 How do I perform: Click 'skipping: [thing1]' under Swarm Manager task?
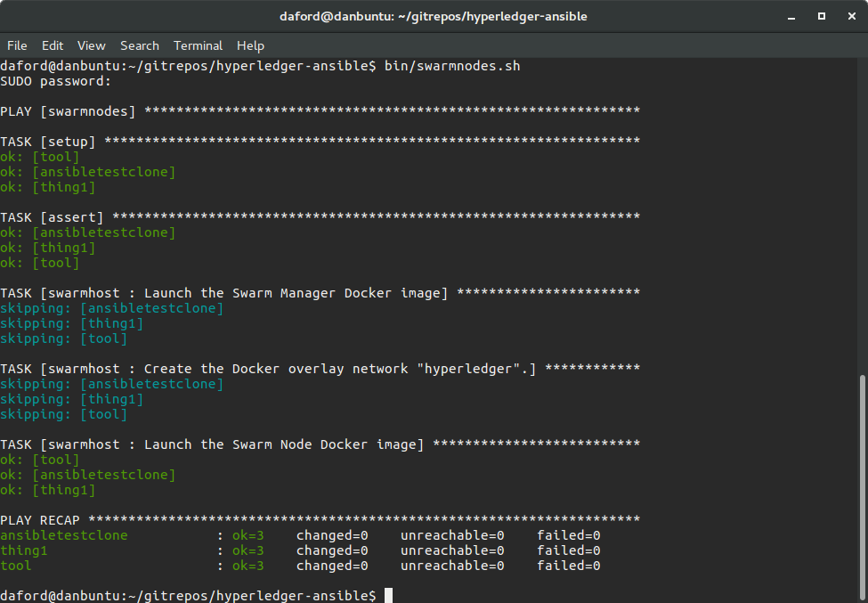[71, 323]
